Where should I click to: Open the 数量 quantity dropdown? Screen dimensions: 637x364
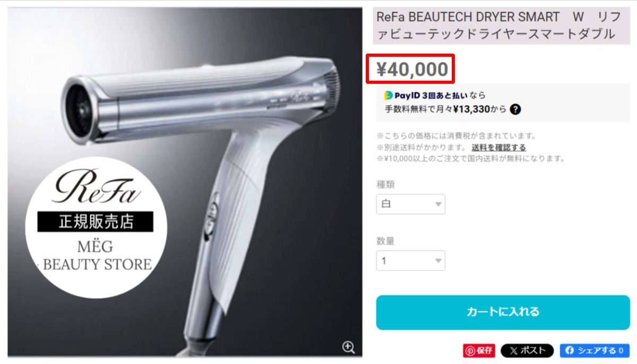pyautogui.click(x=411, y=261)
